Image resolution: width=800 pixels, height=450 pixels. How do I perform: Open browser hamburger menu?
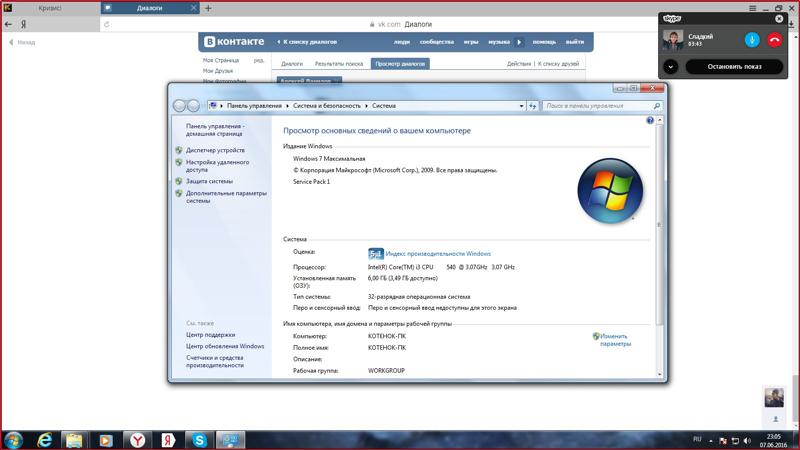(x=753, y=8)
